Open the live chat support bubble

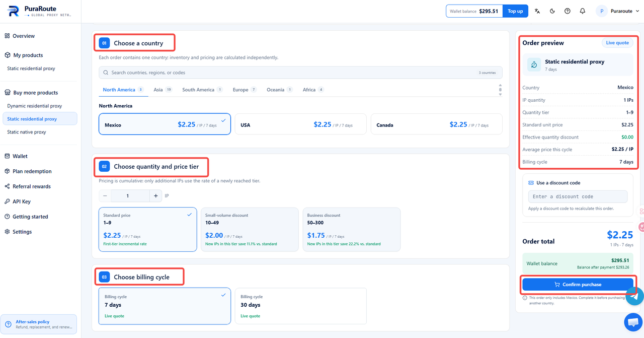click(633, 322)
